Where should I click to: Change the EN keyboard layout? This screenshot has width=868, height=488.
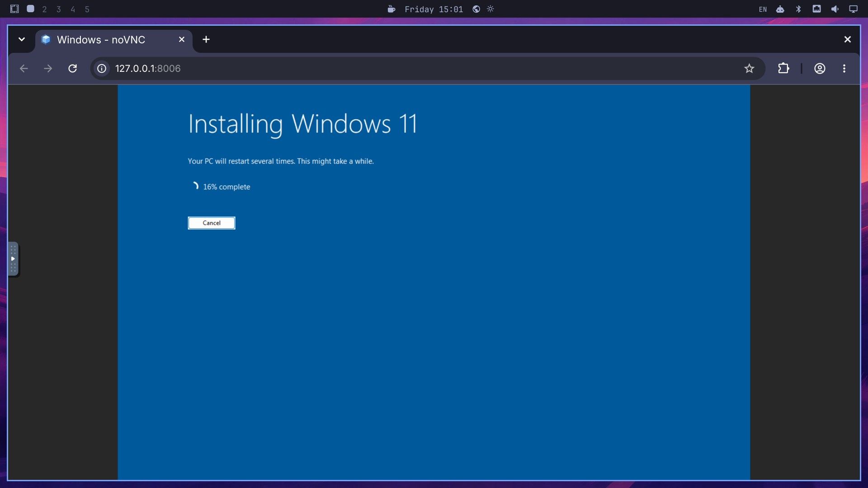[763, 9]
